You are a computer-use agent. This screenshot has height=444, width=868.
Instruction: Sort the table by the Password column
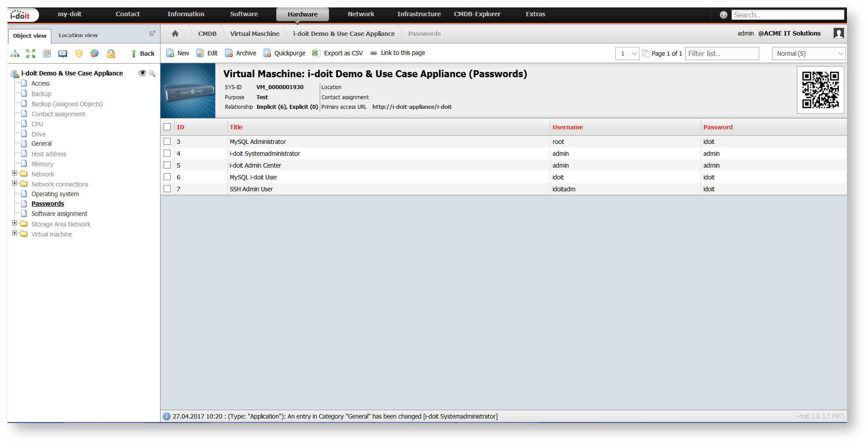(718, 127)
